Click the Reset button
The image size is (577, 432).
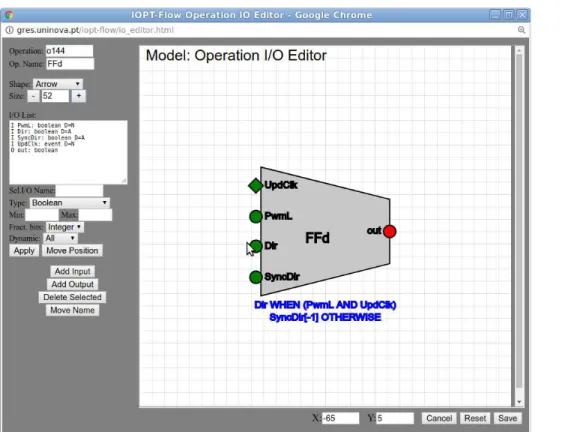point(475,418)
